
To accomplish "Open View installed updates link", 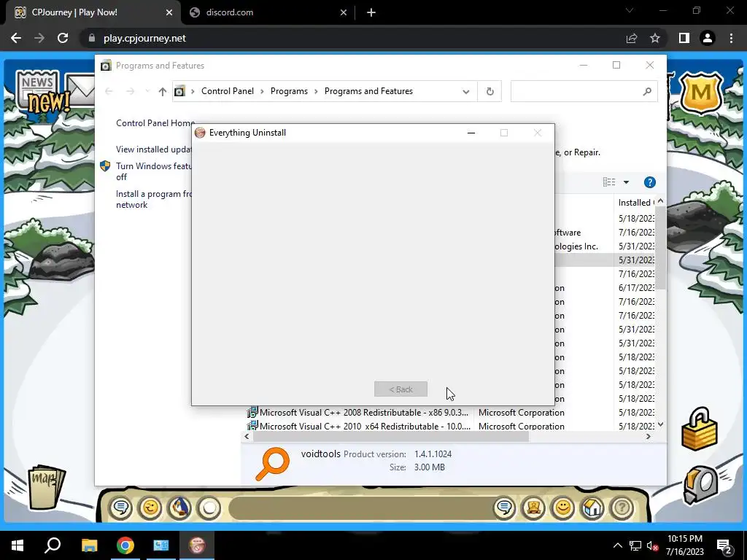I will tap(154, 149).
